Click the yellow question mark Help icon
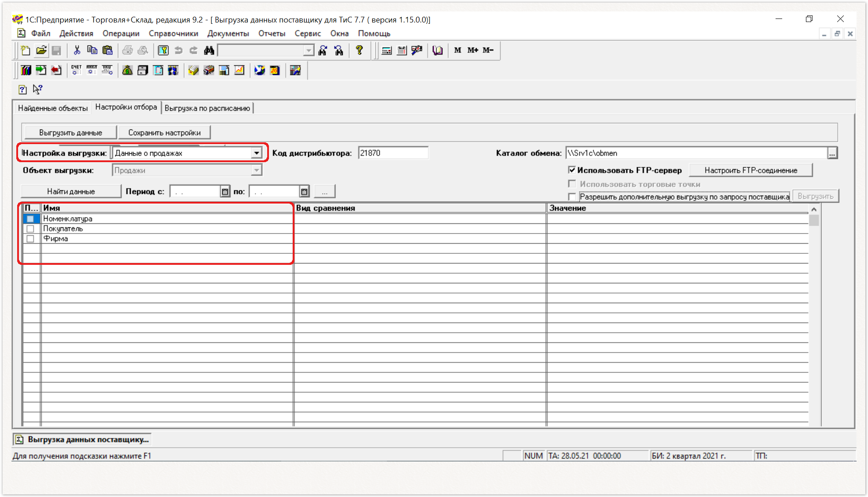The width and height of the screenshot is (868, 497). [x=359, y=50]
